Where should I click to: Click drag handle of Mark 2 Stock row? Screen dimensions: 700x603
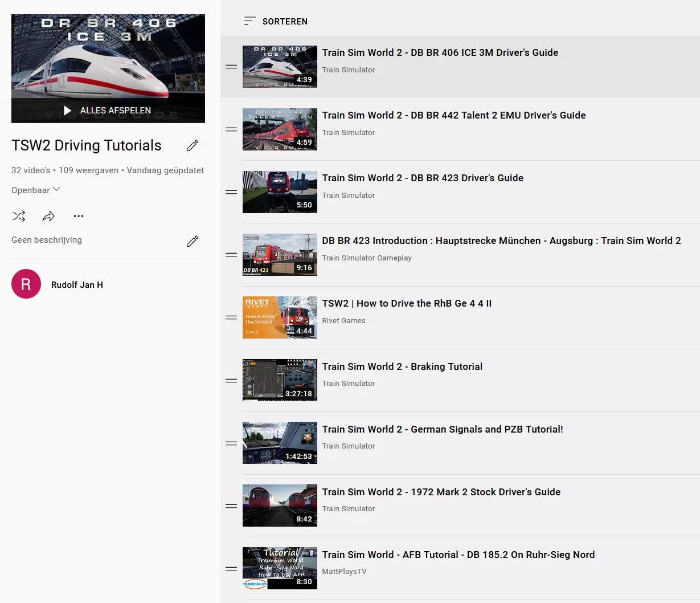pyautogui.click(x=231, y=506)
